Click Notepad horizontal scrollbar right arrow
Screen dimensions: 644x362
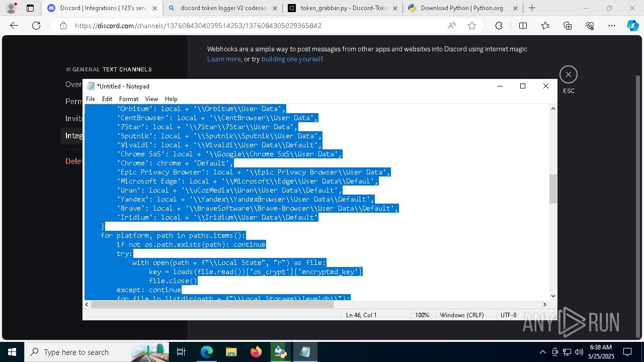click(x=544, y=304)
